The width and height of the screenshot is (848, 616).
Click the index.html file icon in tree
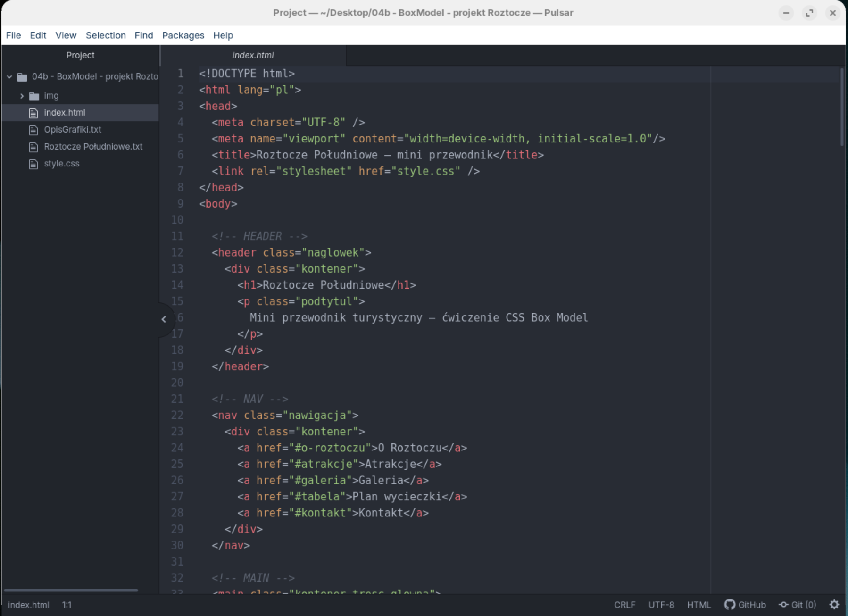point(33,113)
